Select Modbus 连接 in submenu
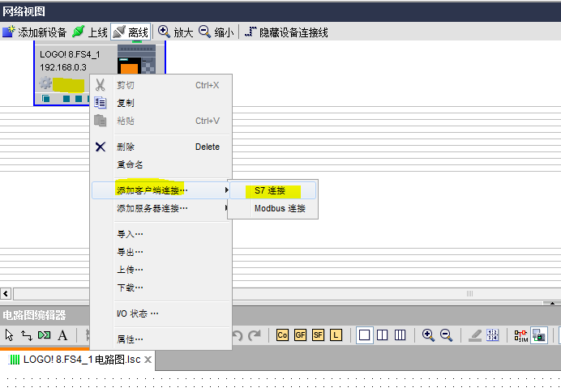This screenshot has width=561, height=392. tap(272, 208)
